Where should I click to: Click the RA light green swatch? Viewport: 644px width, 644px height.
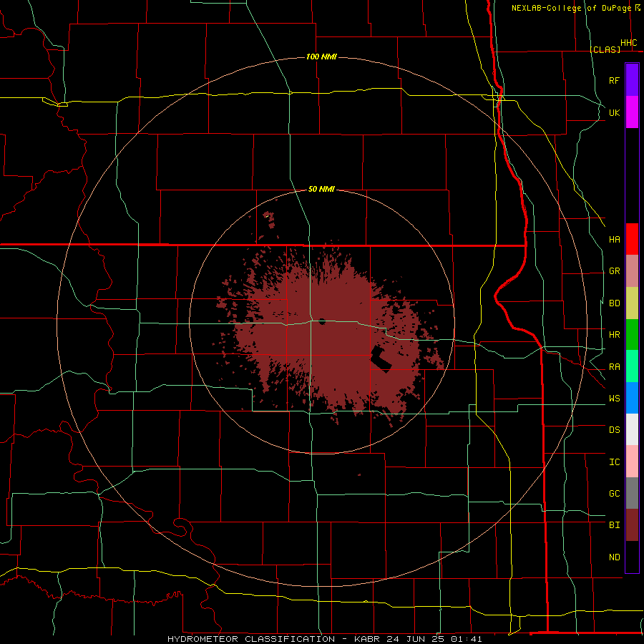tap(632, 366)
